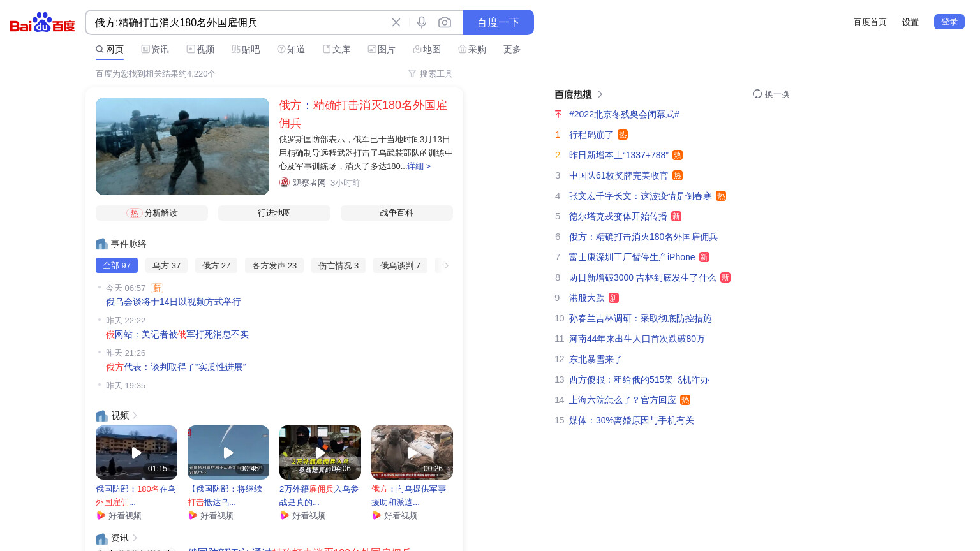980x551 pixels.
Task: Expand the 视频 section chevron
Action: tap(135, 415)
